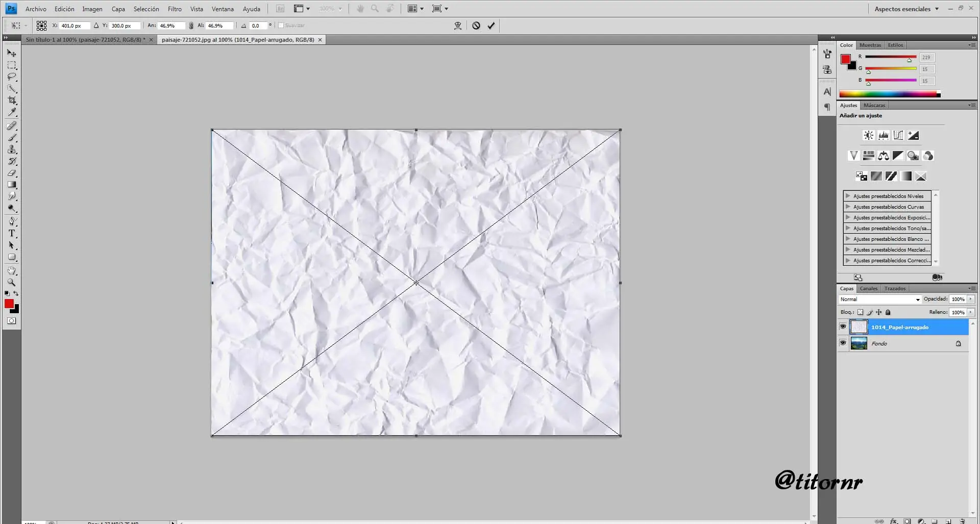Switch to the Canales tab
Viewport: 980px width, 524px height.
pyautogui.click(x=868, y=289)
